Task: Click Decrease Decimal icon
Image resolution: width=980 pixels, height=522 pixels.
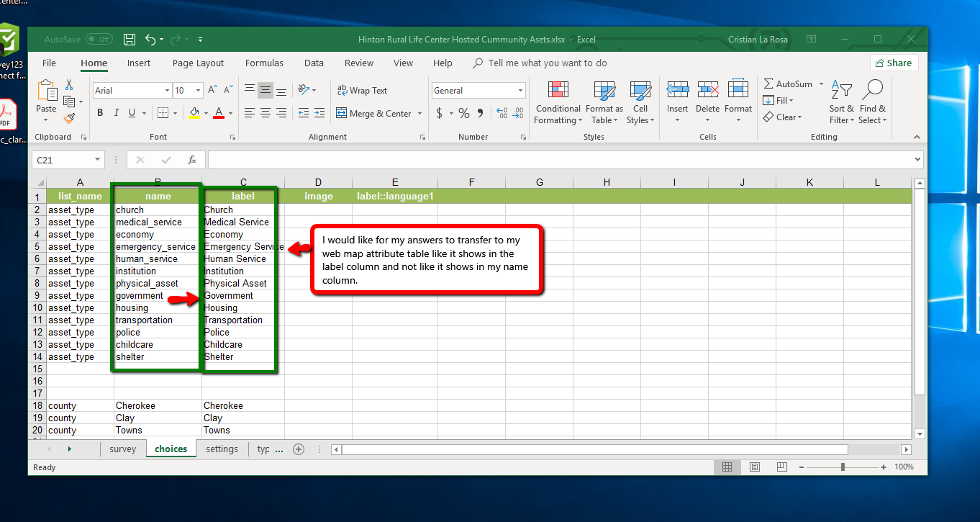Action: pos(519,113)
